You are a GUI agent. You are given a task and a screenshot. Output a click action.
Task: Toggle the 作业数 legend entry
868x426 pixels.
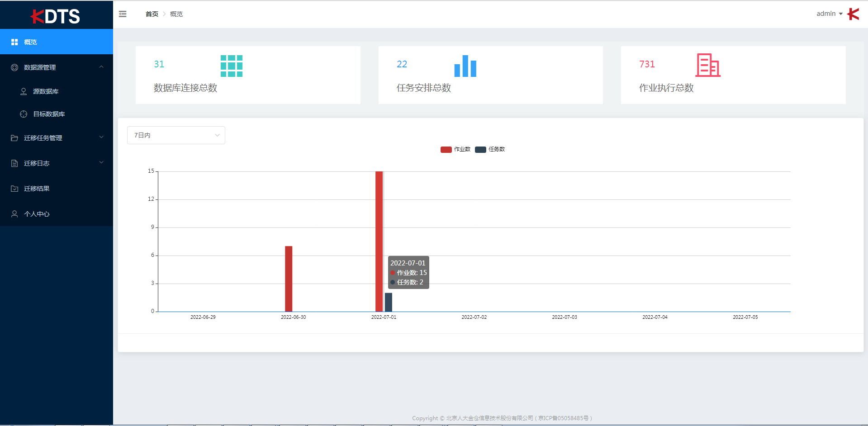(455, 149)
